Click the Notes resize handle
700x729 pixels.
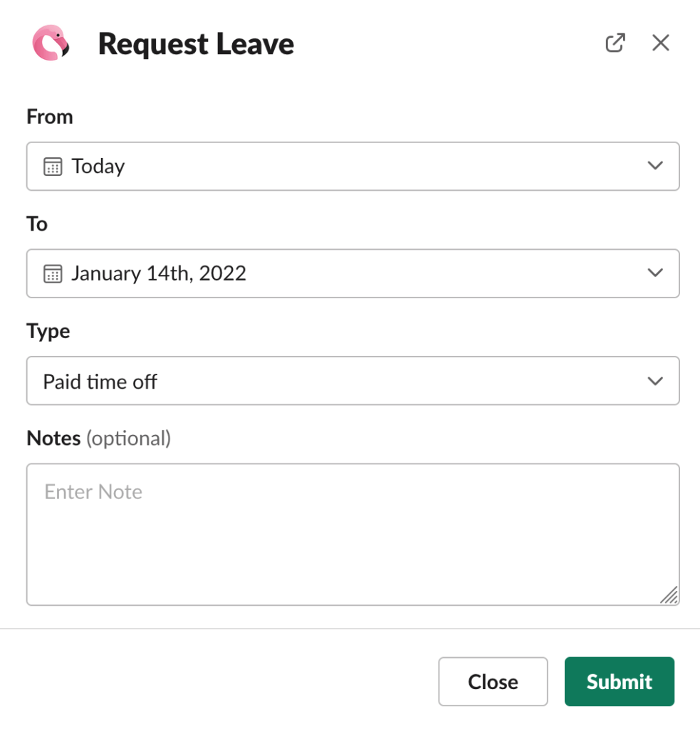[x=669, y=596]
